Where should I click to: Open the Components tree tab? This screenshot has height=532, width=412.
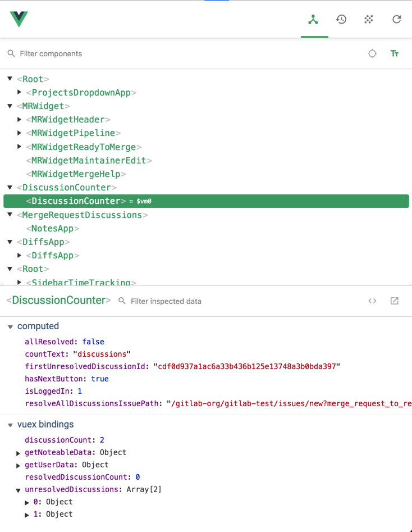313,20
